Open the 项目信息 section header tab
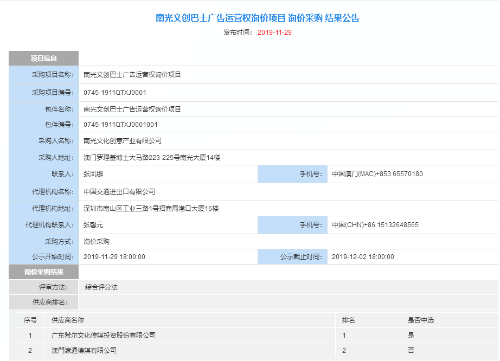Viewport: 500px width, 361px height. tap(44, 58)
